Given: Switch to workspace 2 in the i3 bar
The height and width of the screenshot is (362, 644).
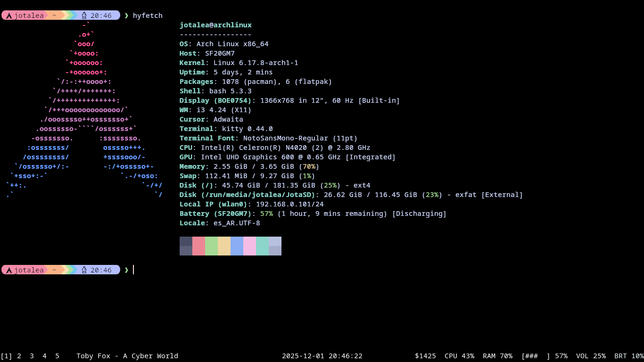Looking at the screenshot, I should [19, 356].
